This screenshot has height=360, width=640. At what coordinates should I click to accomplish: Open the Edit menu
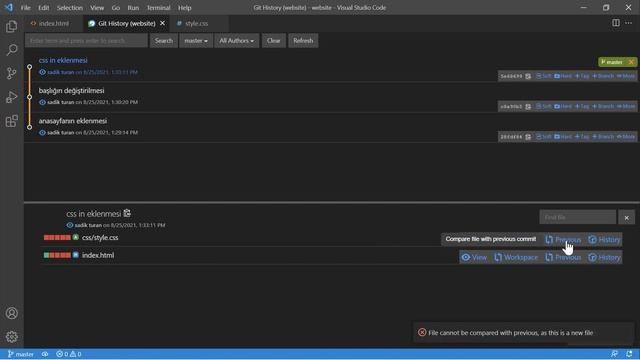coord(43,7)
